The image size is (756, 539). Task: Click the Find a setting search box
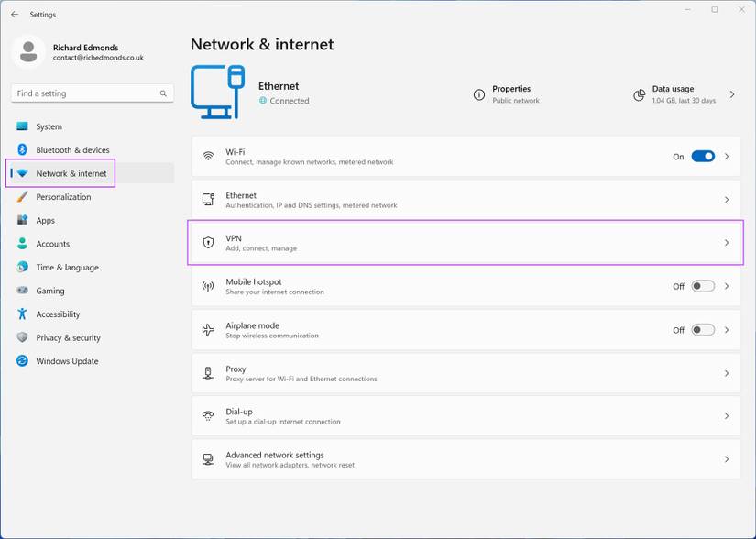tap(92, 93)
